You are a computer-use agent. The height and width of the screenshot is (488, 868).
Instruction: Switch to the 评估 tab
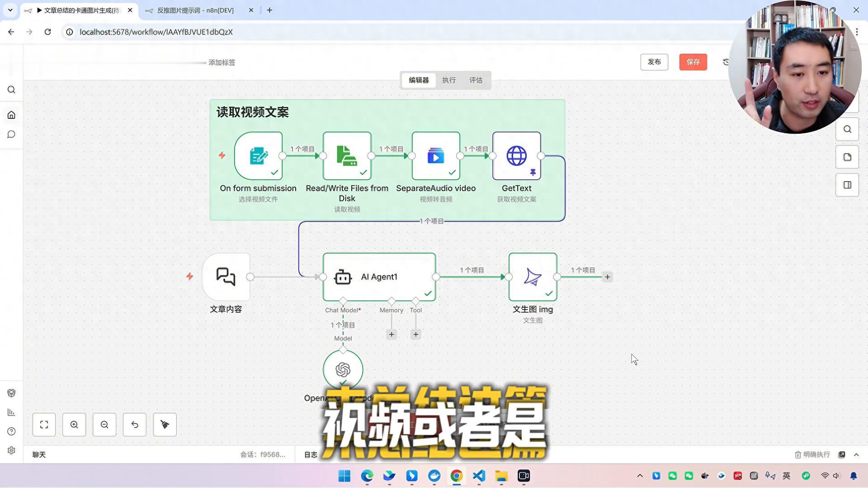(x=476, y=80)
